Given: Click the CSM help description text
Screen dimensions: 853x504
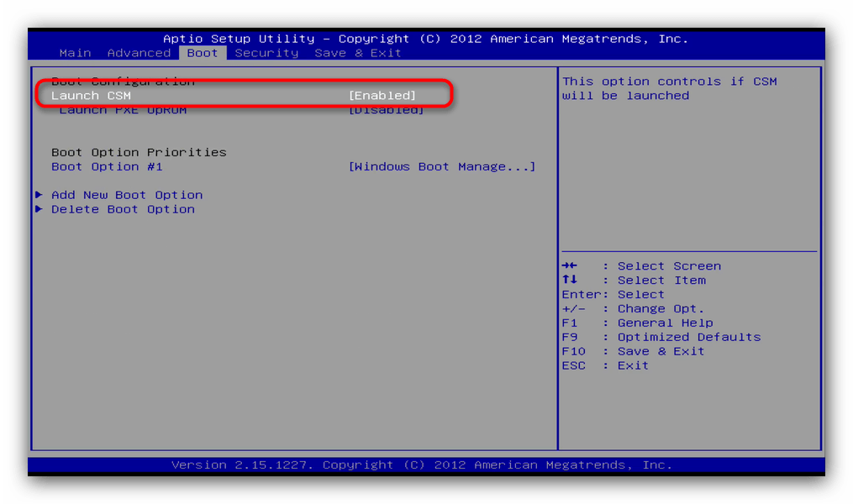Looking at the screenshot, I should point(670,88).
